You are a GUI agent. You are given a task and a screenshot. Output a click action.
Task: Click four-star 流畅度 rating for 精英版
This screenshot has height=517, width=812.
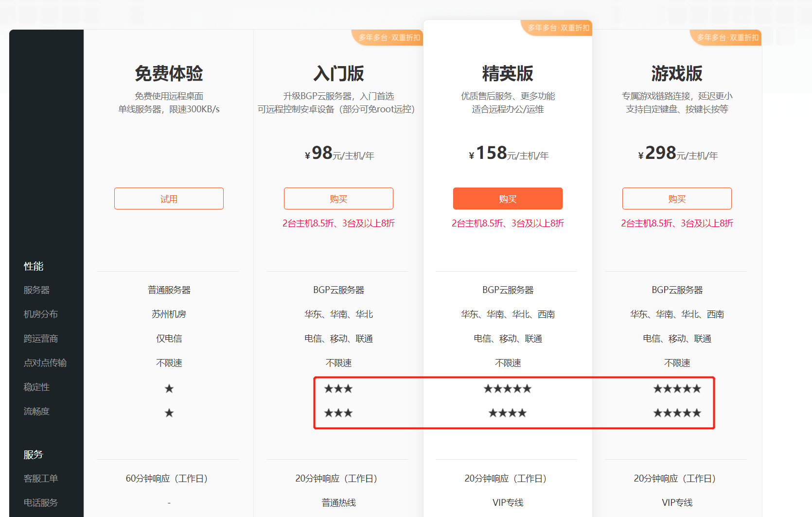point(508,413)
